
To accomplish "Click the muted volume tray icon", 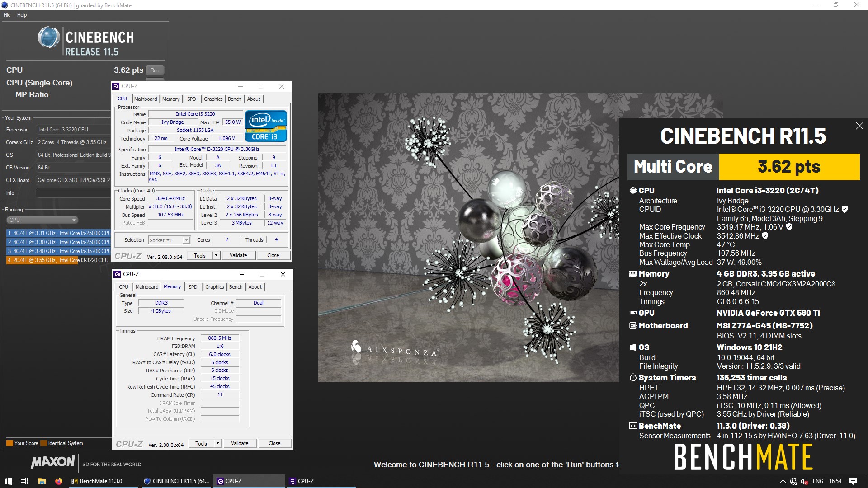I will [x=805, y=481].
